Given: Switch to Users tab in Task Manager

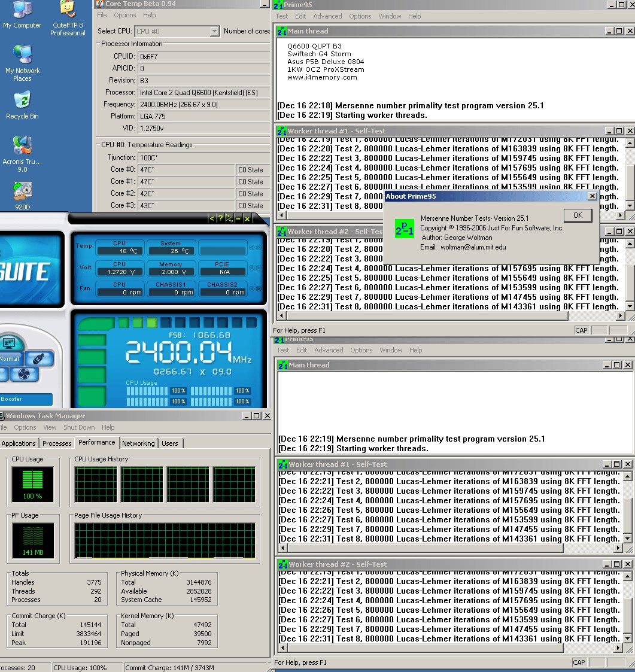Looking at the screenshot, I should 170,443.
